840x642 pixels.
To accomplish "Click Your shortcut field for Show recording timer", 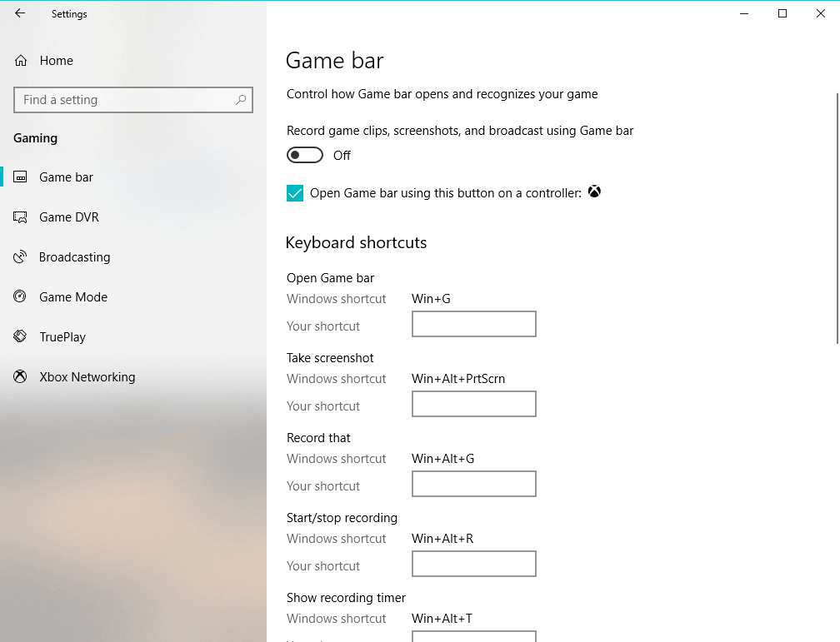I will pyautogui.click(x=473, y=637).
